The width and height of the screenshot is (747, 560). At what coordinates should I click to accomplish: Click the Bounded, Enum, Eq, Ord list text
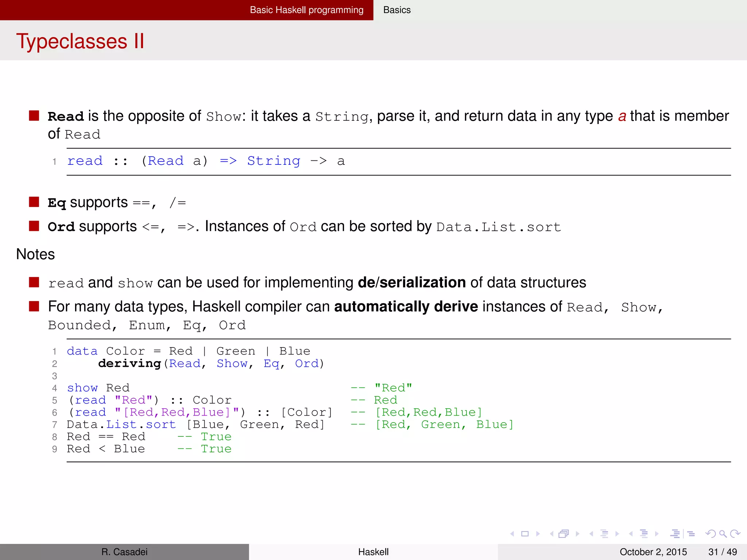pos(147,325)
